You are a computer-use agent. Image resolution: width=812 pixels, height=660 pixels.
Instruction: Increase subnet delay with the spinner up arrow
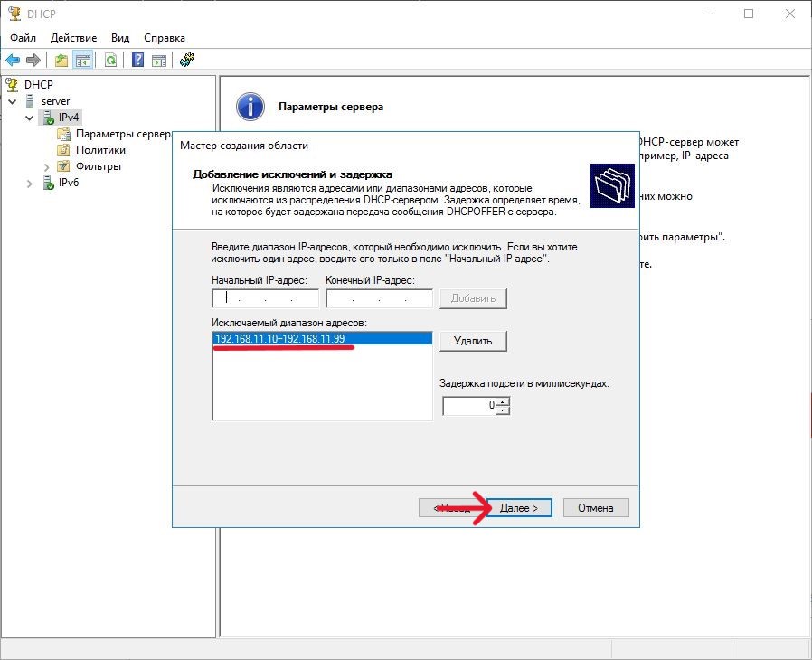coord(504,401)
